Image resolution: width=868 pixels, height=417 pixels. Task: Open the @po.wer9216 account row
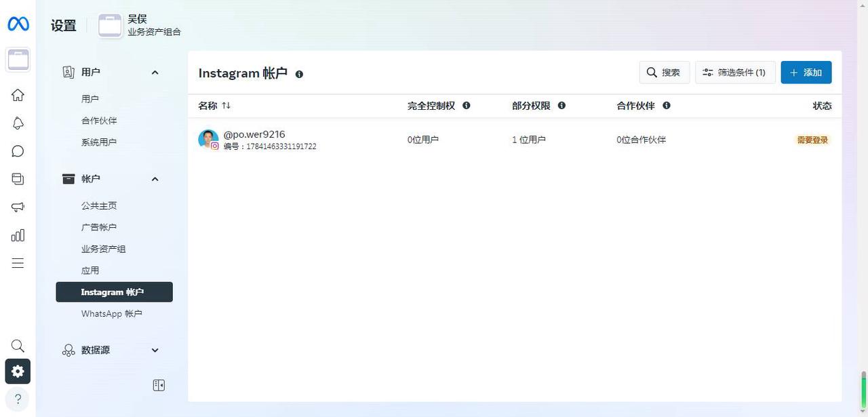[254, 135]
